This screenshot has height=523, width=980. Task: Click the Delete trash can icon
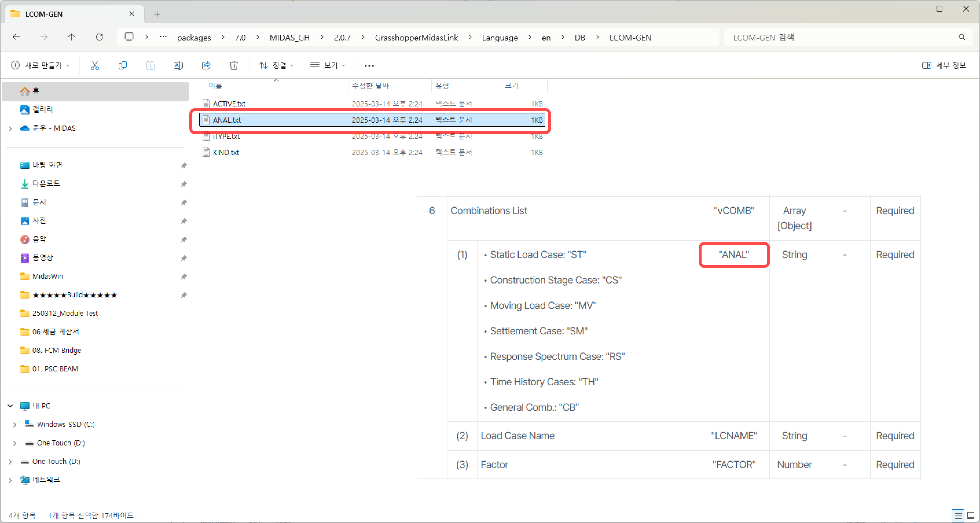coord(234,65)
